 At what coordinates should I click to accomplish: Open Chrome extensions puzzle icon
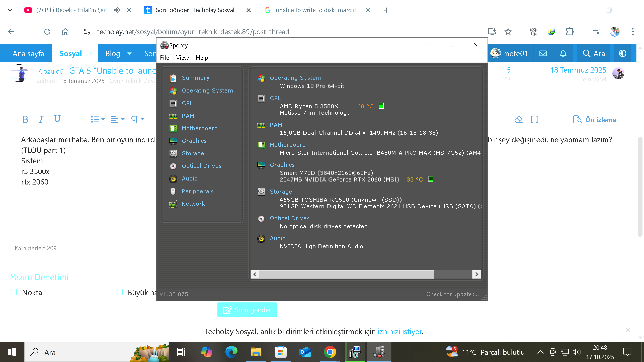tap(570, 32)
